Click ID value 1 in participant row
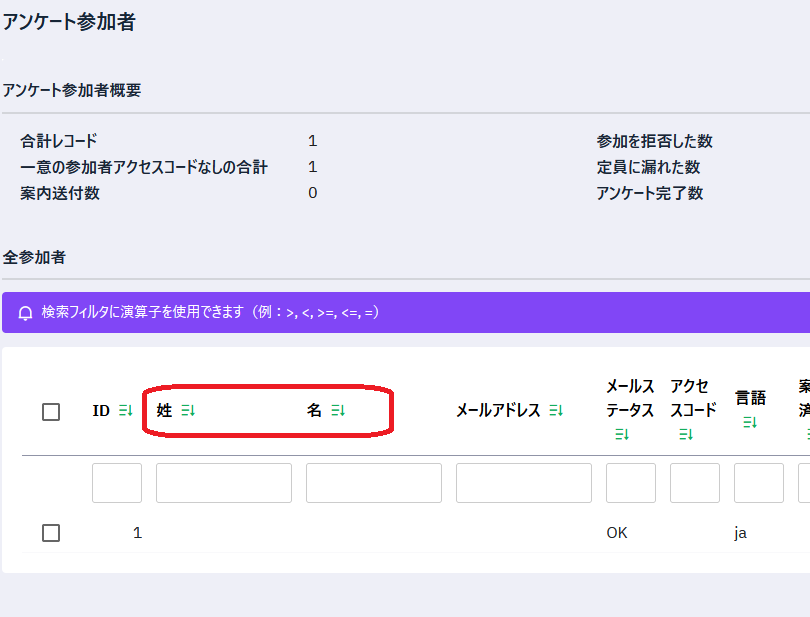The image size is (810, 617). (138, 533)
